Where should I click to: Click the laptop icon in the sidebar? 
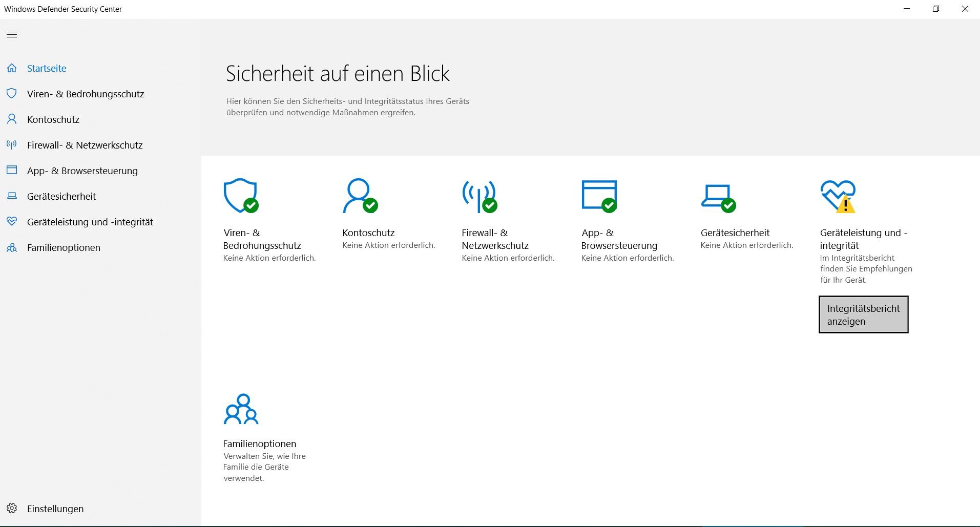12,196
